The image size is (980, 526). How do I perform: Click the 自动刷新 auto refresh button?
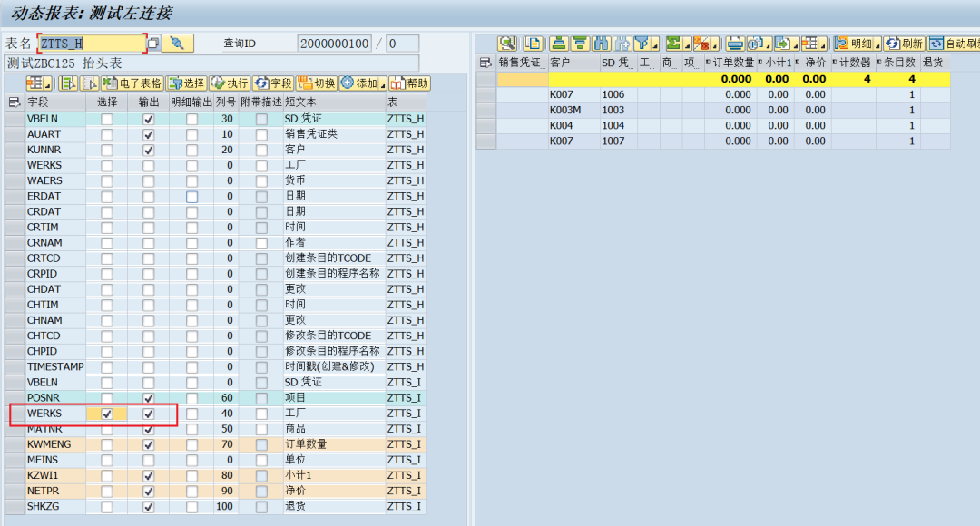pos(955,44)
